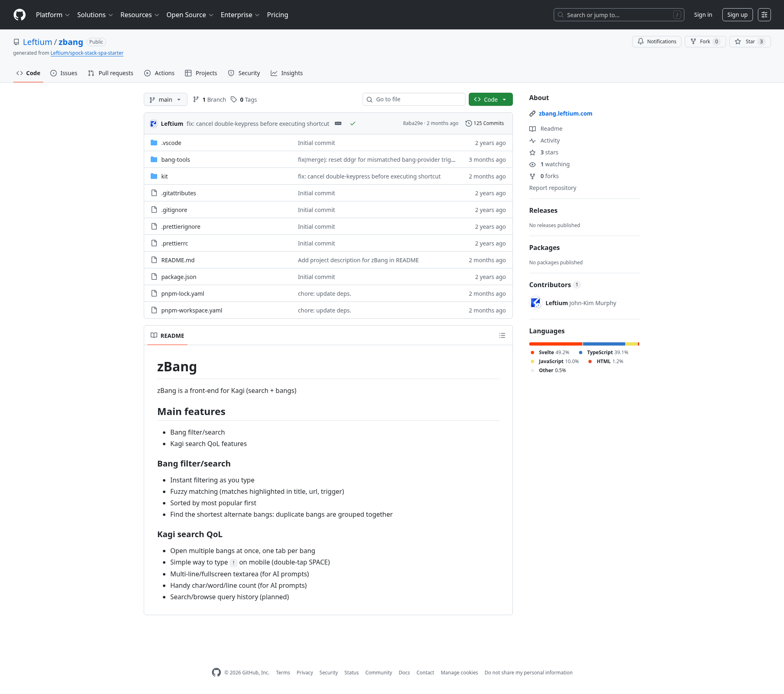Click the pnpm-lock.yaml file icon
784x694 pixels.
154,293
